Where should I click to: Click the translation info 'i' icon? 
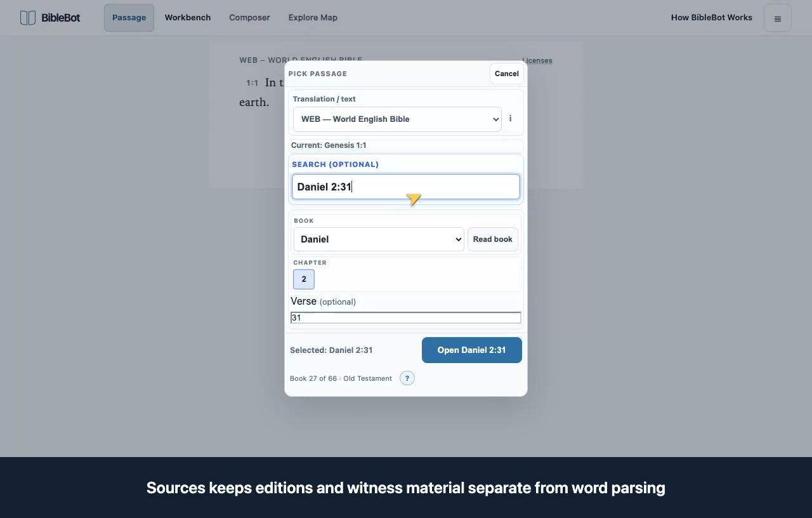pyautogui.click(x=510, y=119)
